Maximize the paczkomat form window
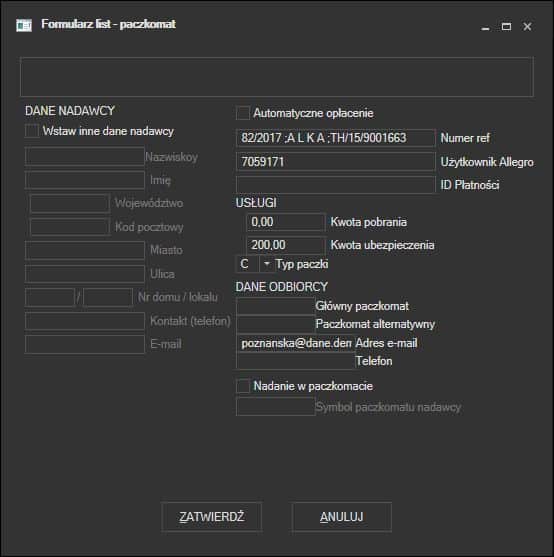554x557 pixels. (506, 27)
